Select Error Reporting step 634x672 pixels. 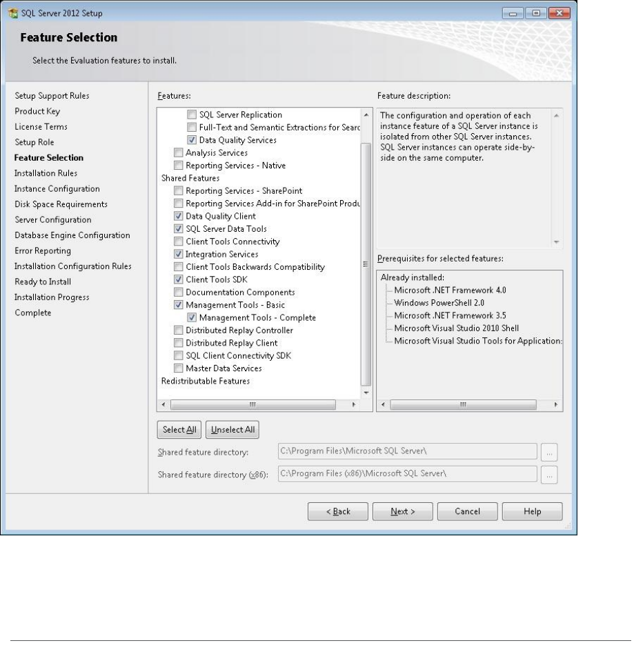tap(43, 250)
